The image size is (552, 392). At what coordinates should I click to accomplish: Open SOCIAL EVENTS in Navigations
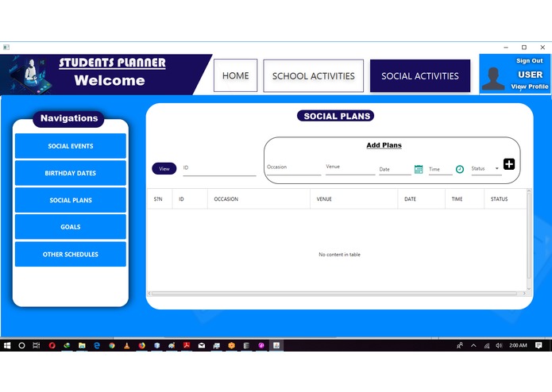pos(71,146)
